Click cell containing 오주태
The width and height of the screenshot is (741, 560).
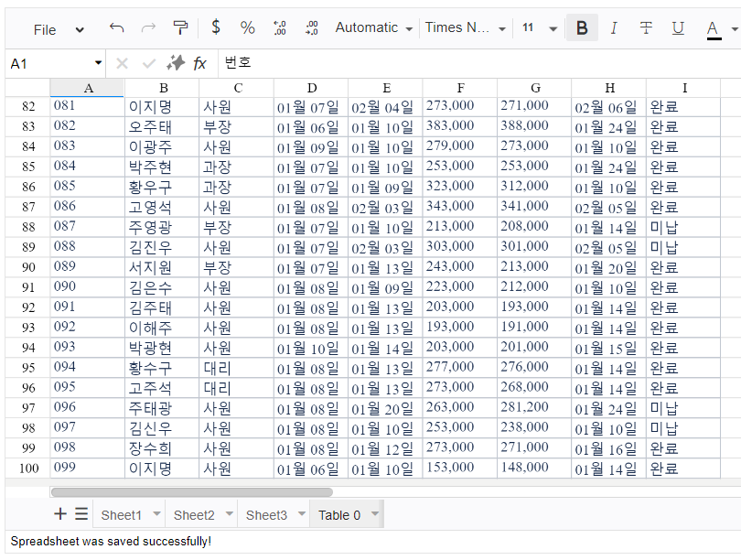pos(162,126)
